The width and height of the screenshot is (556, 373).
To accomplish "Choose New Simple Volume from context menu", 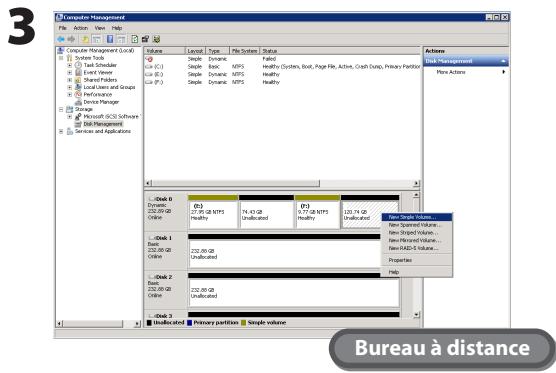I will 417,217.
